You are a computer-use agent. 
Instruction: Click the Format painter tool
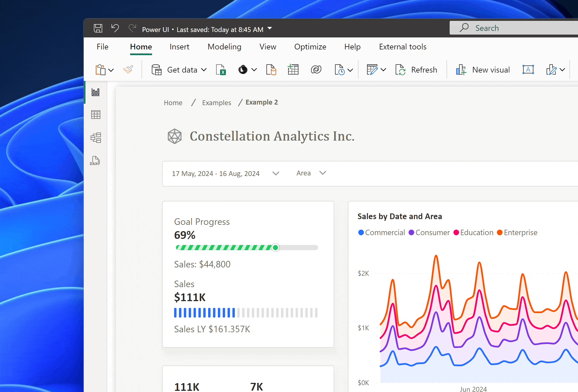coord(128,69)
